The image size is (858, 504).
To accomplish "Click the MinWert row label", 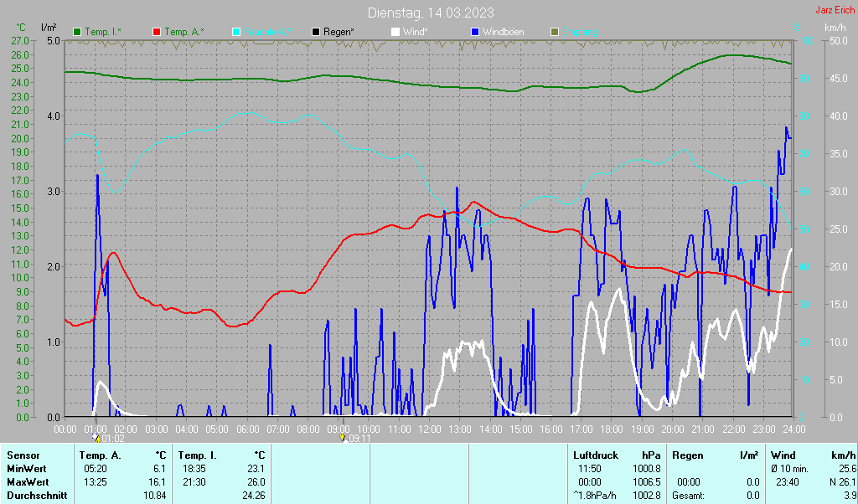I will [28, 469].
